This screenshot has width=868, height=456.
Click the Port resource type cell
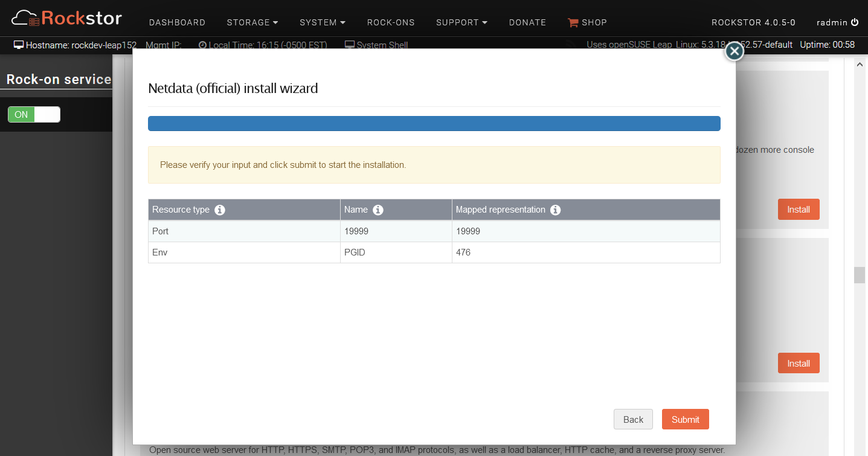244,231
